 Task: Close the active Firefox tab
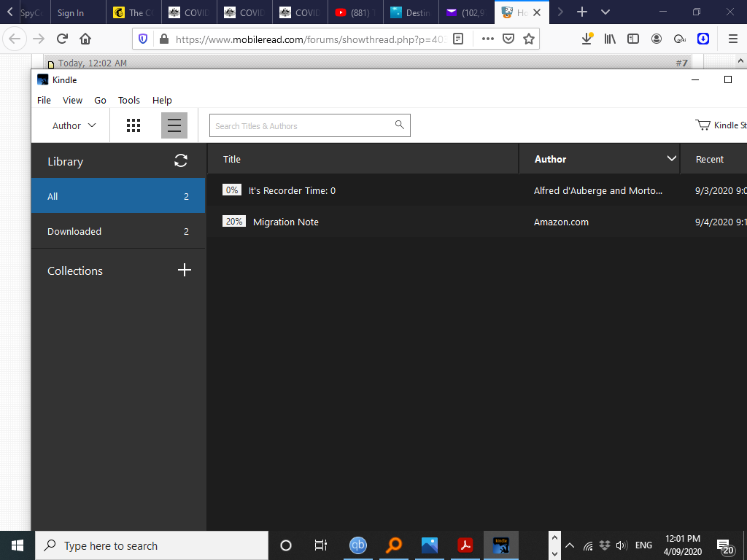coord(537,12)
